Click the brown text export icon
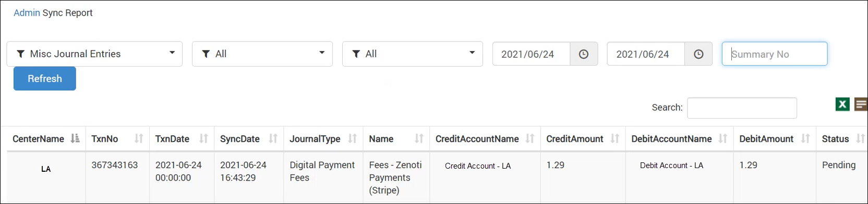The width and height of the screenshot is (868, 204). click(x=861, y=105)
